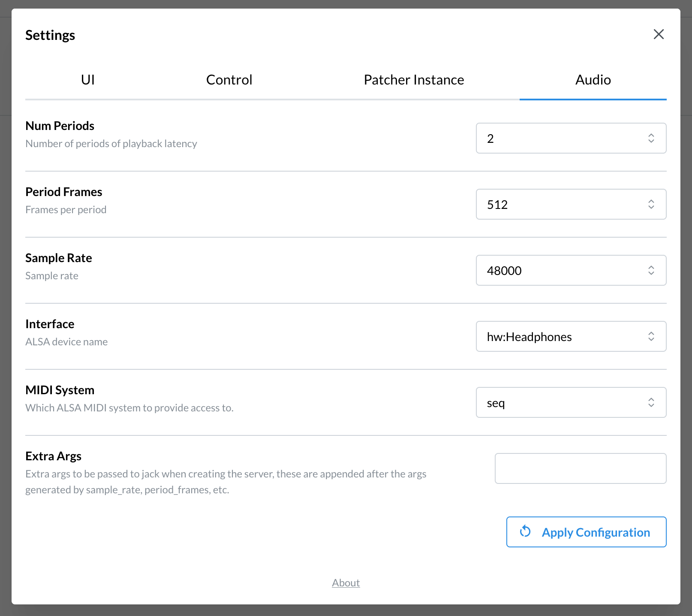Open the MIDI System dropdown

(x=571, y=402)
